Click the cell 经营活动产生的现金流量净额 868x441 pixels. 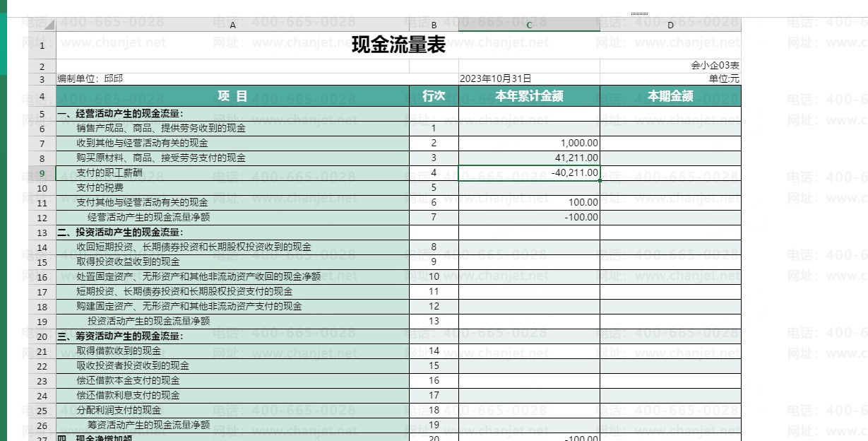[232, 217]
